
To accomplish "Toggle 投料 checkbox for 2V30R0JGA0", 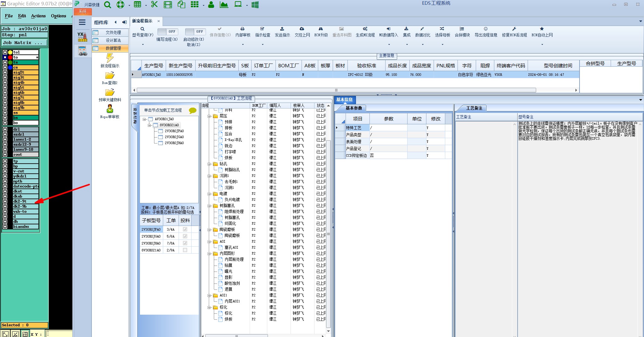I will (185, 236).
